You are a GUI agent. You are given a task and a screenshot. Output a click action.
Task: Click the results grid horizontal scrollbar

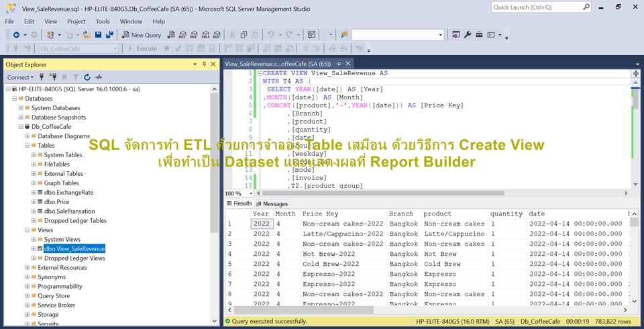tap(304, 310)
